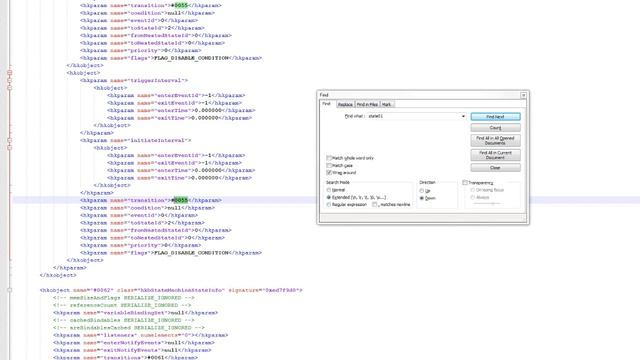Image resolution: width=640 pixels, height=360 pixels.
Task: Open the Find what history dropdown arrow
Action: point(463,116)
